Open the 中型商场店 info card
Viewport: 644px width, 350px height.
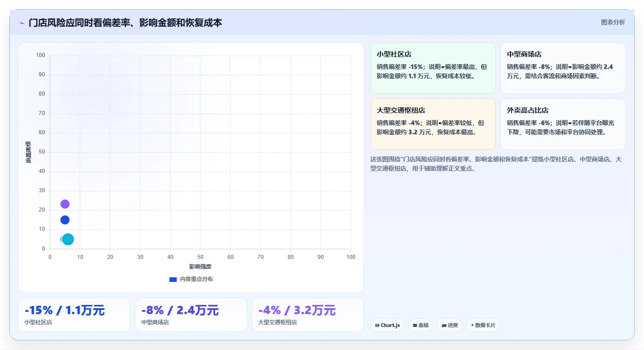click(563, 68)
